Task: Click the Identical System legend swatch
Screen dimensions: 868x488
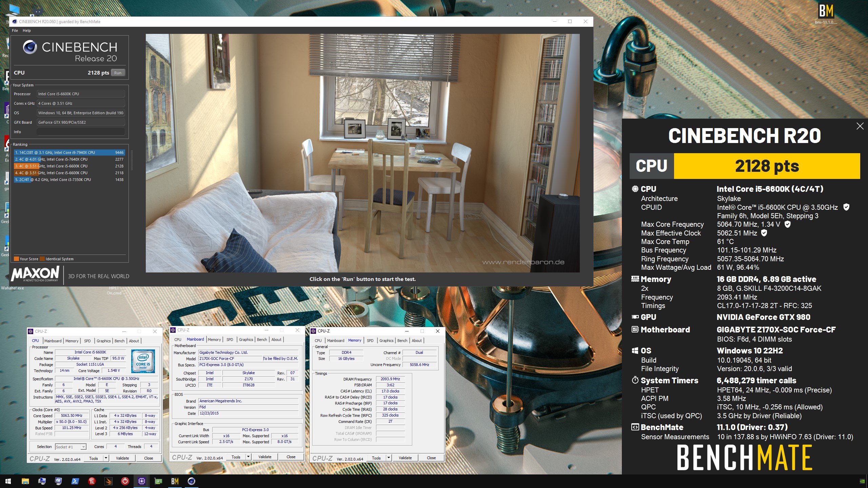Action: click(x=42, y=259)
